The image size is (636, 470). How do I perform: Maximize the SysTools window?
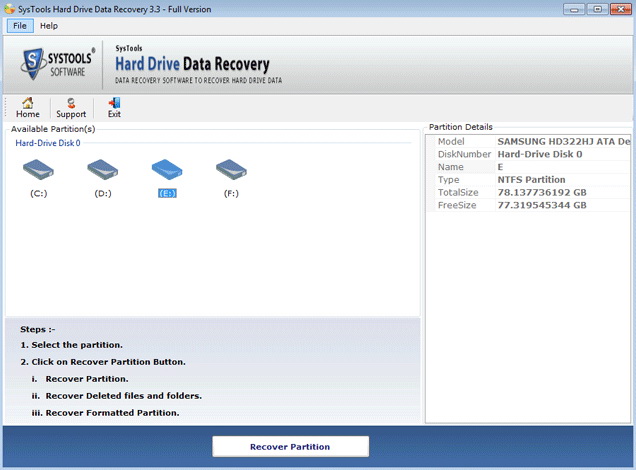pyautogui.click(x=597, y=9)
